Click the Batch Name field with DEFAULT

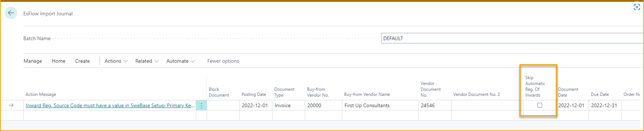click(512, 38)
